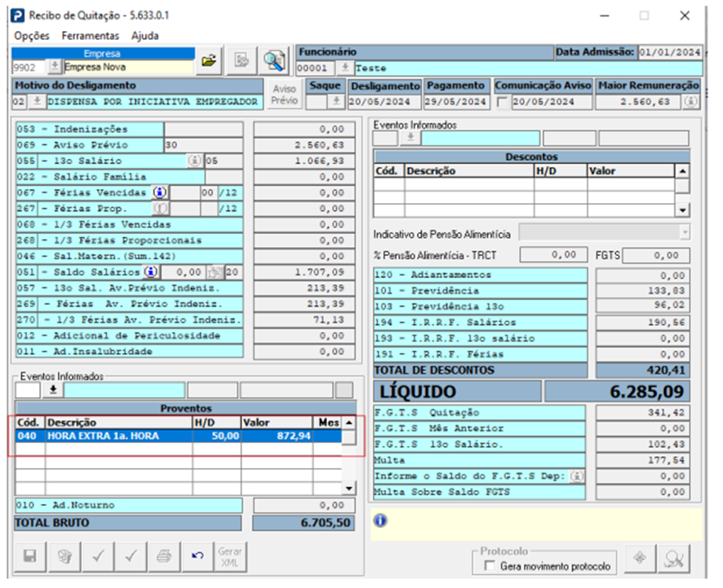Viewport: 723px width, 588px height.
Task: Click the info icon beside Saldo Salários
Action: [151, 272]
